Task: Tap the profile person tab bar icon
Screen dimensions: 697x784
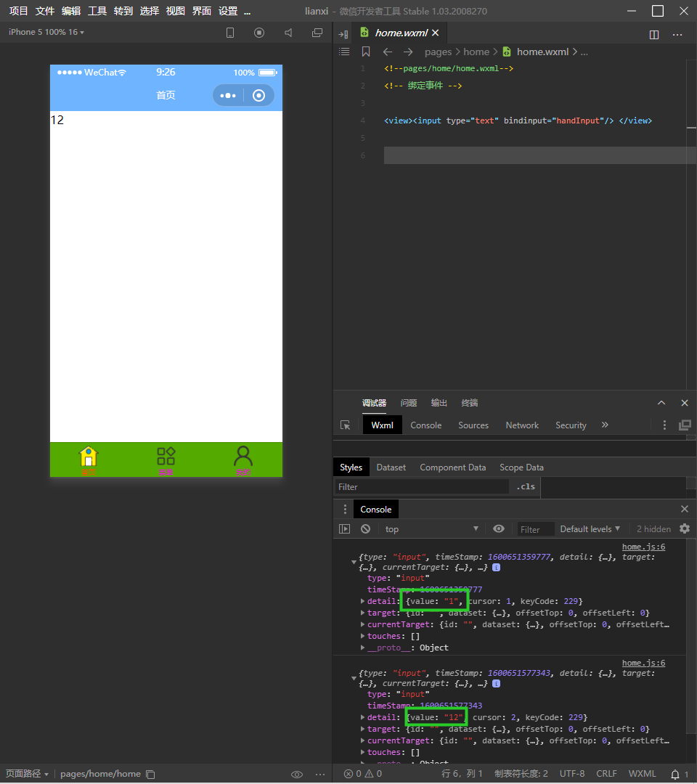Action: coord(243,460)
